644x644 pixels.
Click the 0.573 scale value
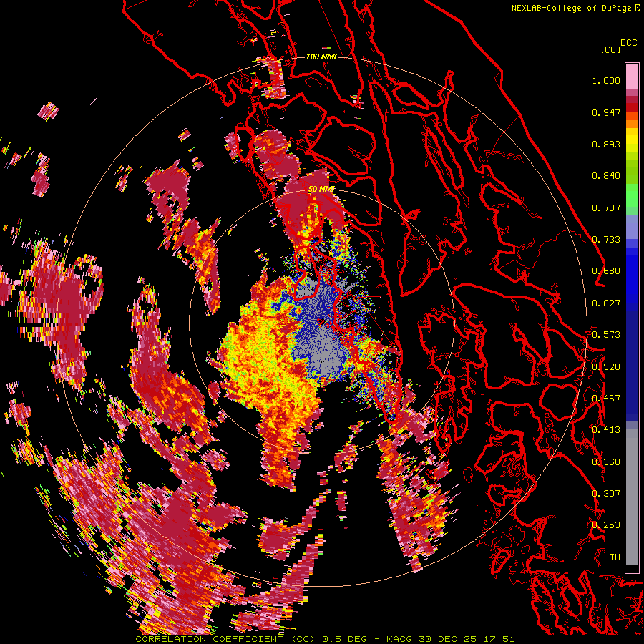606,335
